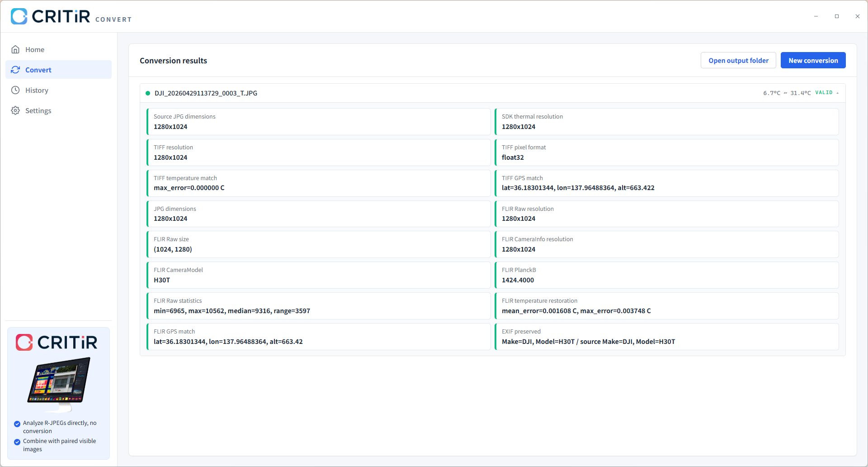Collapse the DJI file result chevron
The width and height of the screenshot is (868, 467).
click(838, 93)
